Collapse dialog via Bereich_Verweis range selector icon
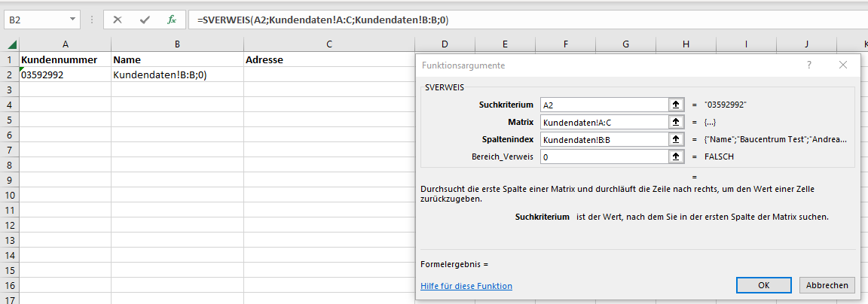The width and height of the screenshot is (868, 304). 675,157
